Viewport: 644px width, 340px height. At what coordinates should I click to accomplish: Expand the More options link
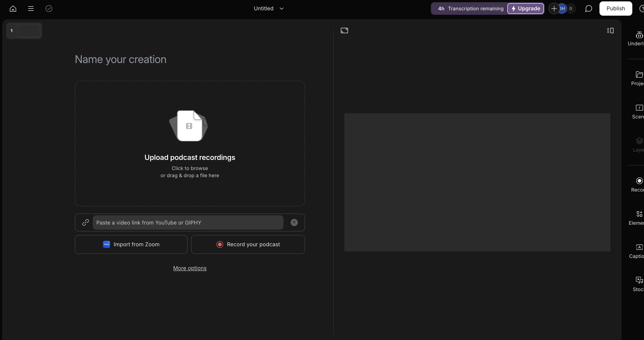(190, 268)
